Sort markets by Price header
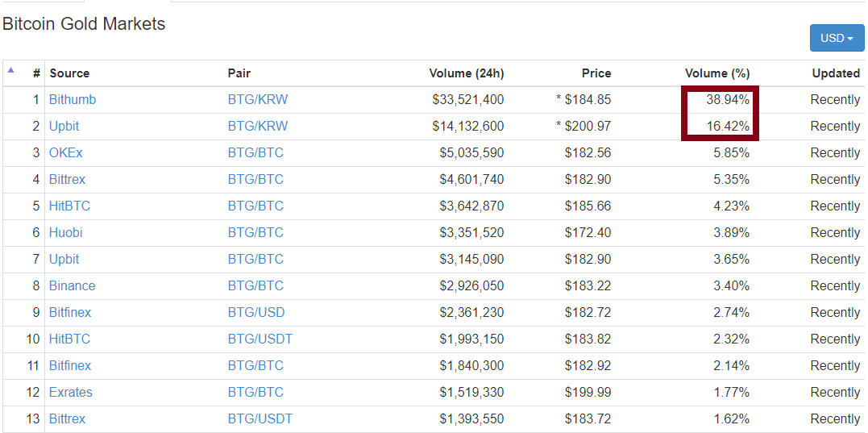The width and height of the screenshot is (868, 433). 596,73
